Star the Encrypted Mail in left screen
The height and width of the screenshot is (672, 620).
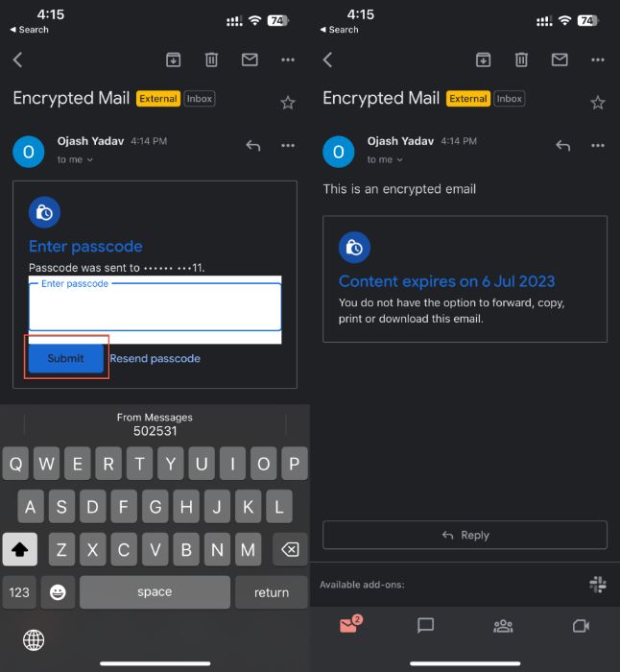pyautogui.click(x=288, y=103)
